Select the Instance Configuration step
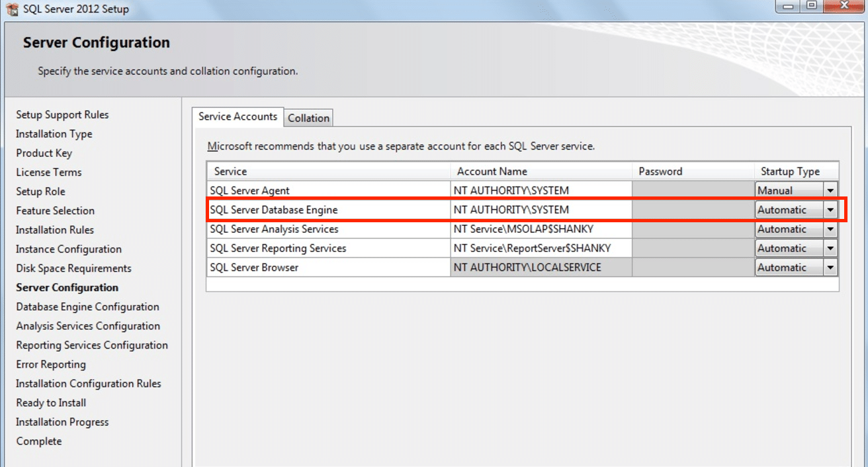 69,249
